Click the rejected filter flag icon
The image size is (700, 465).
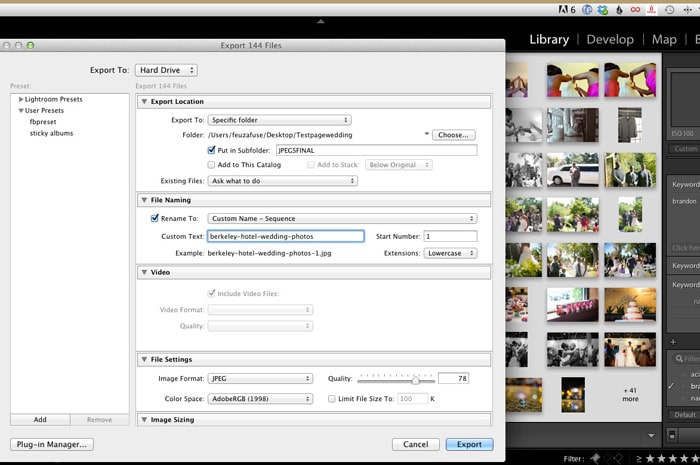[x=618, y=458]
